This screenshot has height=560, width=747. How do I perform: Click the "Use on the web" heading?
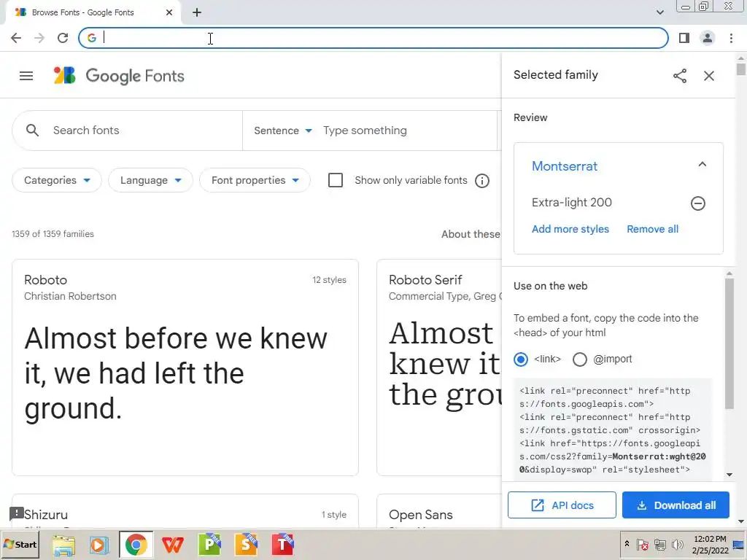coord(550,286)
